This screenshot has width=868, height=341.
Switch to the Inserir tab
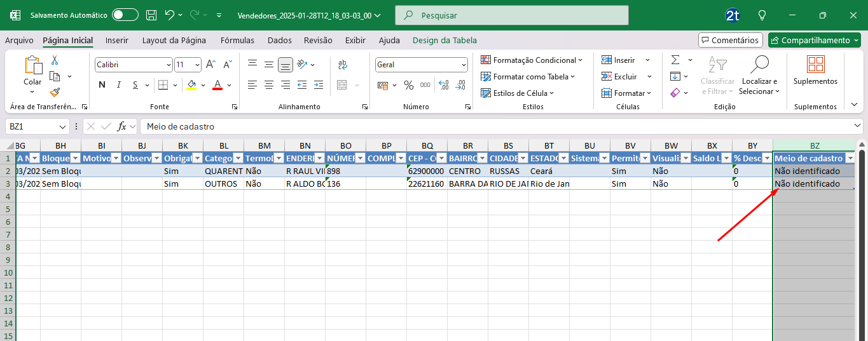point(117,40)
